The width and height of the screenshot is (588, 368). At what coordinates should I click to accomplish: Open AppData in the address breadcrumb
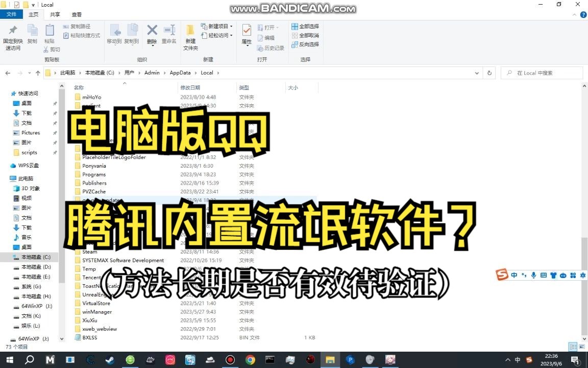coord(180,73)
